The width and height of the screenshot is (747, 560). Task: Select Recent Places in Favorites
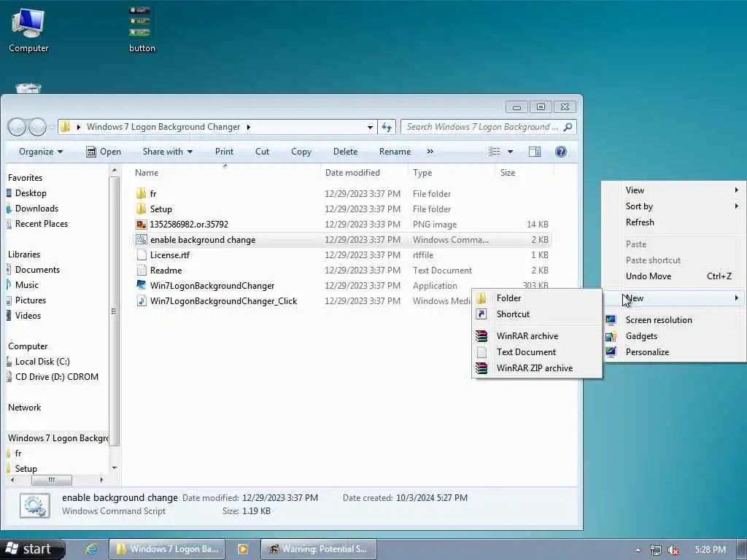coord(42,224)
